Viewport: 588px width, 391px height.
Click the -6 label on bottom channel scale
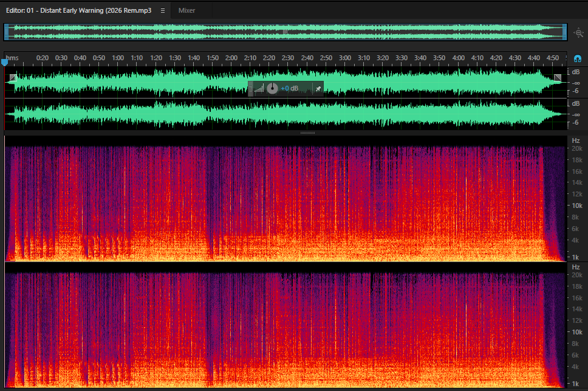pyautogui.click(x=575, y=122)
